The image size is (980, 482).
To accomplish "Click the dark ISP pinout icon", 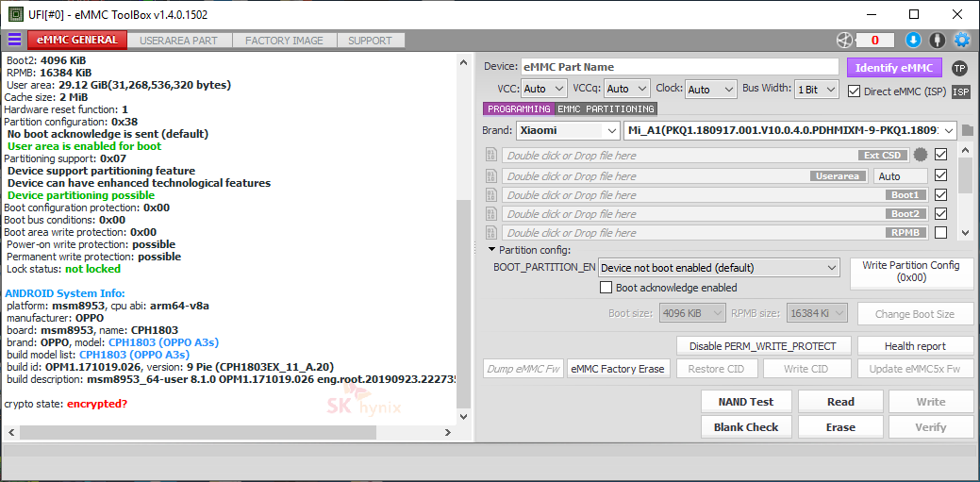I will click(960, 91).
